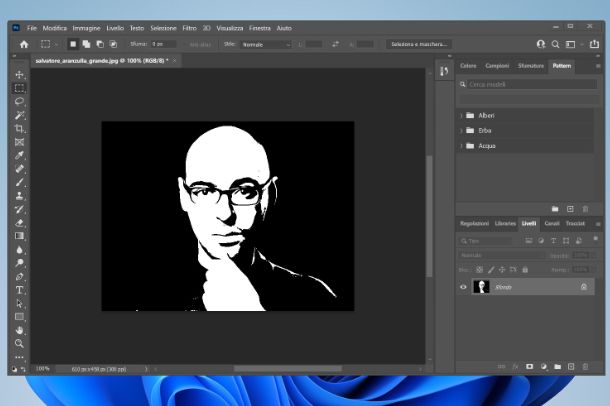Open the Stile dropdown set to Normale

coord(265,45)
